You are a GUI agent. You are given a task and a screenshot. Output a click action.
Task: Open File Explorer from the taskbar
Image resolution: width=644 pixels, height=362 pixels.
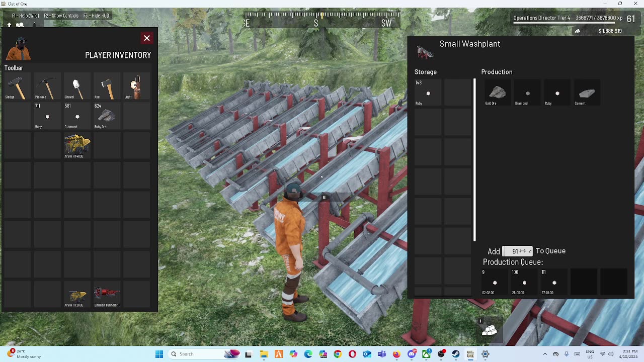(264, 354)
